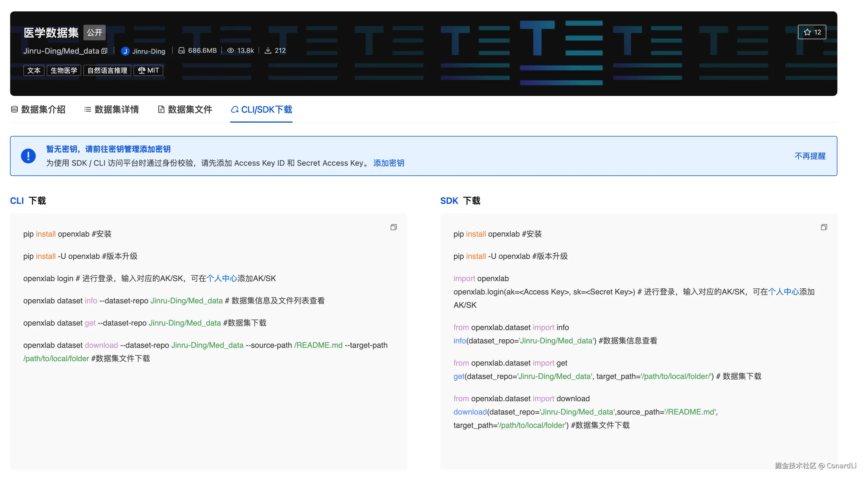Switch to the 数据集详情 tab

point(111,109)
